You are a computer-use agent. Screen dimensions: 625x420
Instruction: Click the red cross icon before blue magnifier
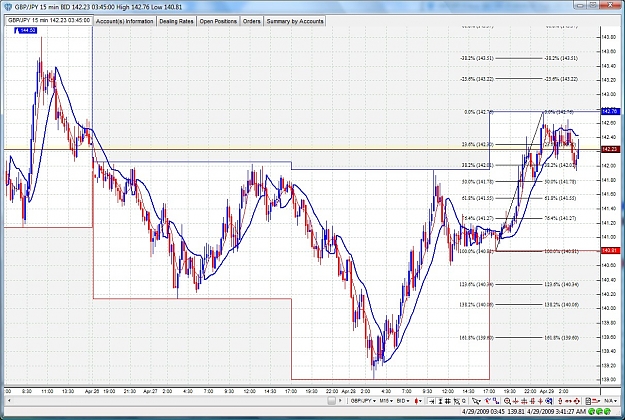(x=541, y=401)
